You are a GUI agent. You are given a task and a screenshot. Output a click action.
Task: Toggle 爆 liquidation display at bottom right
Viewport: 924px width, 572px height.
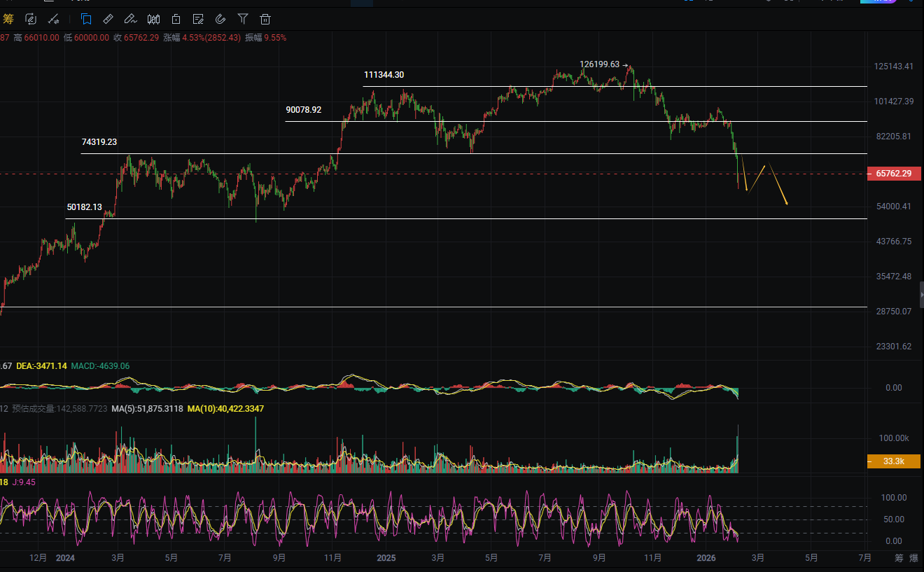913,558
